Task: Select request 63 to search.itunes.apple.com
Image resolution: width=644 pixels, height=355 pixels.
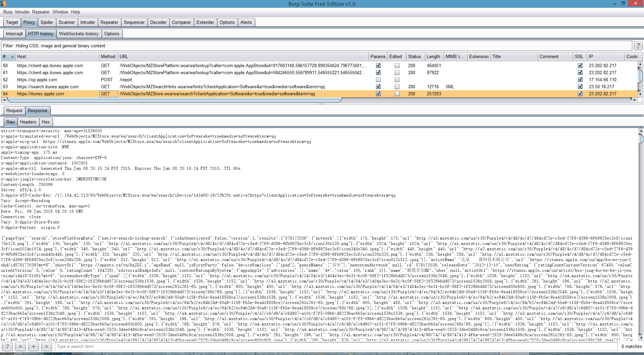Action: point(48,87)
